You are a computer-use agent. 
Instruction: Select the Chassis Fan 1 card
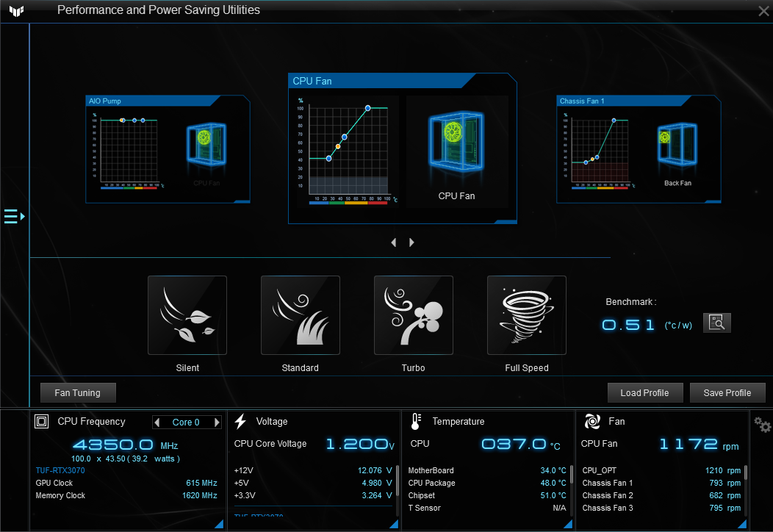[639, 149]
